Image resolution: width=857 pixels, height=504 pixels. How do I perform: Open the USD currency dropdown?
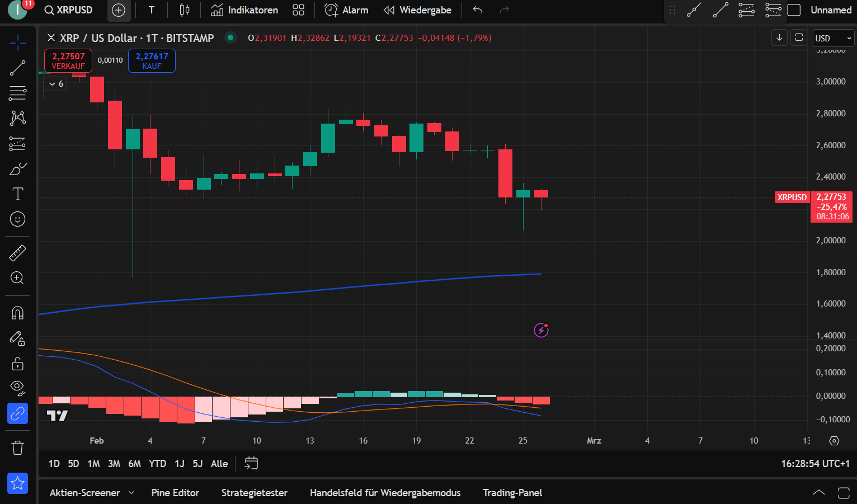tap(834, 38)
